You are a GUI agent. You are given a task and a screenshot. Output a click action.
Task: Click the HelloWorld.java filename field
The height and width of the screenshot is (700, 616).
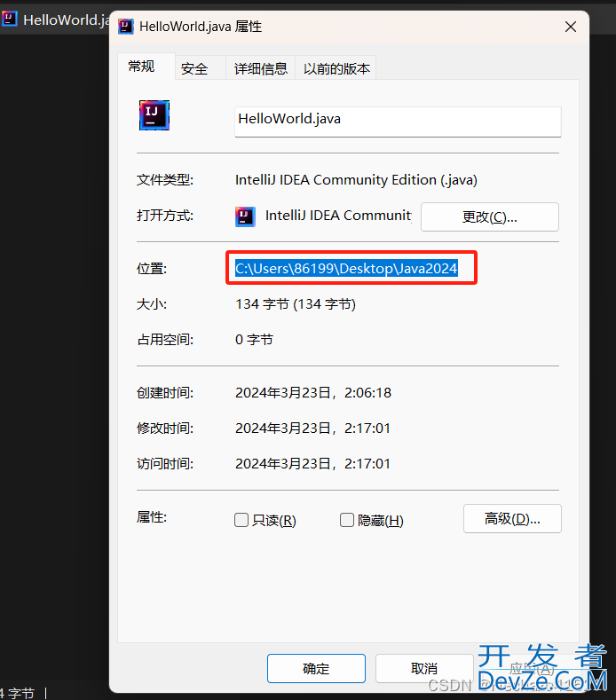pyautogui.click(x=398, y=121)
